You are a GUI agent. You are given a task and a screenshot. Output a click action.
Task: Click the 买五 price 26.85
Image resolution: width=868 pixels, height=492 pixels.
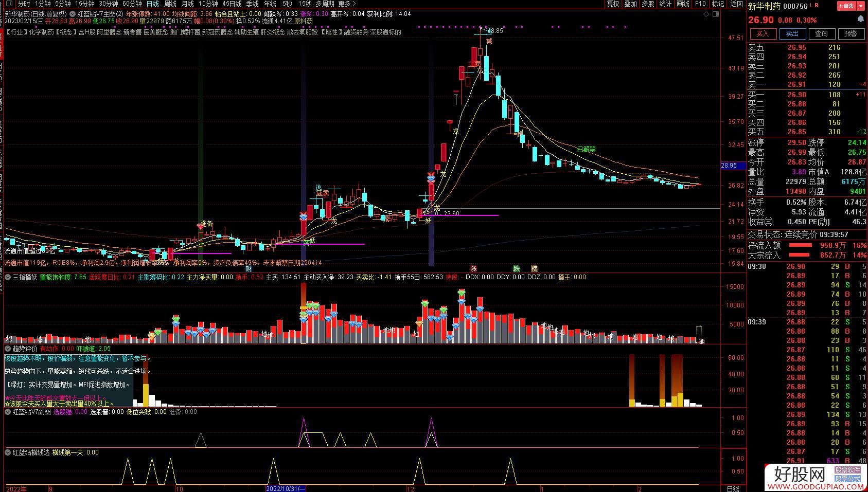coord(796,132)
